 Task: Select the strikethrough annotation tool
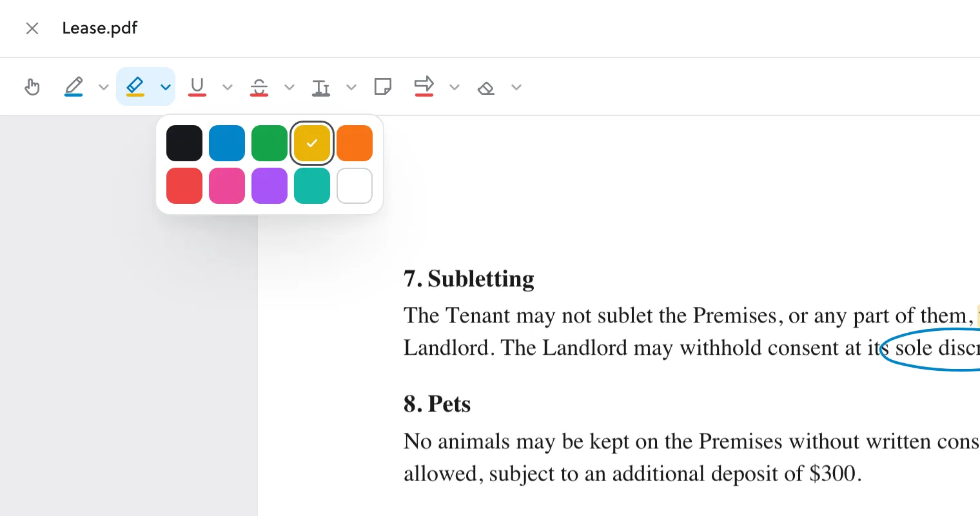click(259, 87)
